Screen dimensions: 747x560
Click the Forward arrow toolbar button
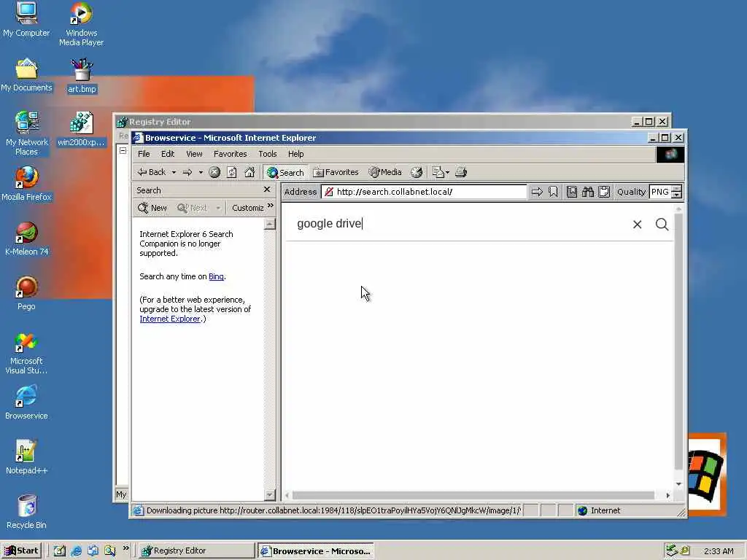tap(187, 172)
